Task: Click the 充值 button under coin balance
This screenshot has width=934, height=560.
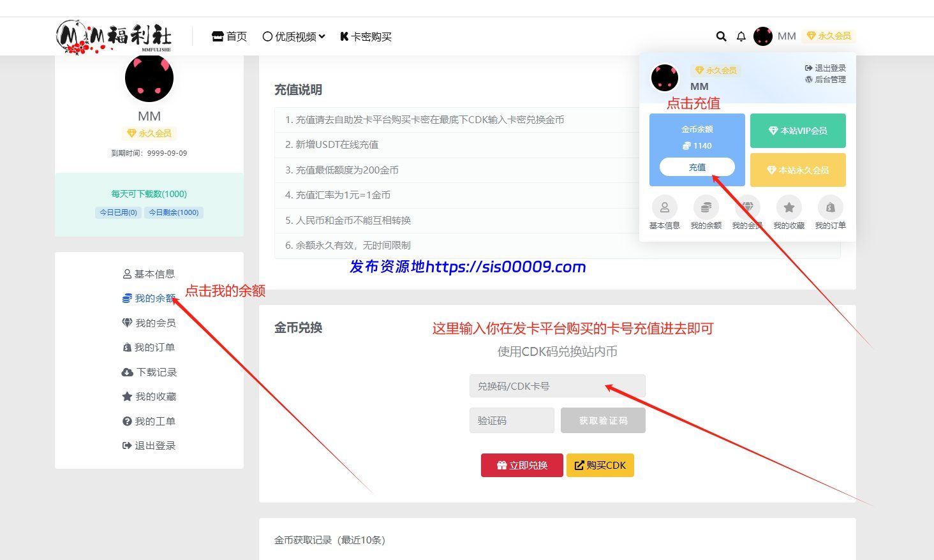Action: (697, 167)
